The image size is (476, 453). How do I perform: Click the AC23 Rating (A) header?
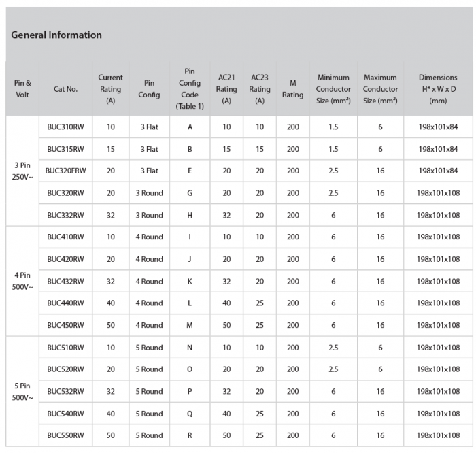point(260,89)
